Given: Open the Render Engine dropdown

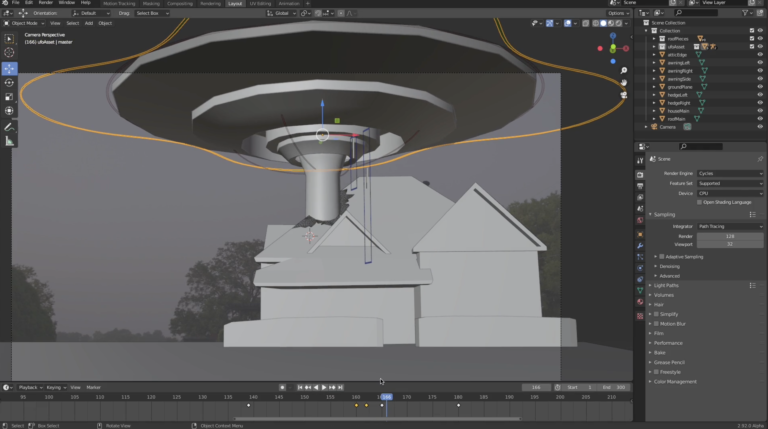Looking at the screenshot, I should point(729,173).
